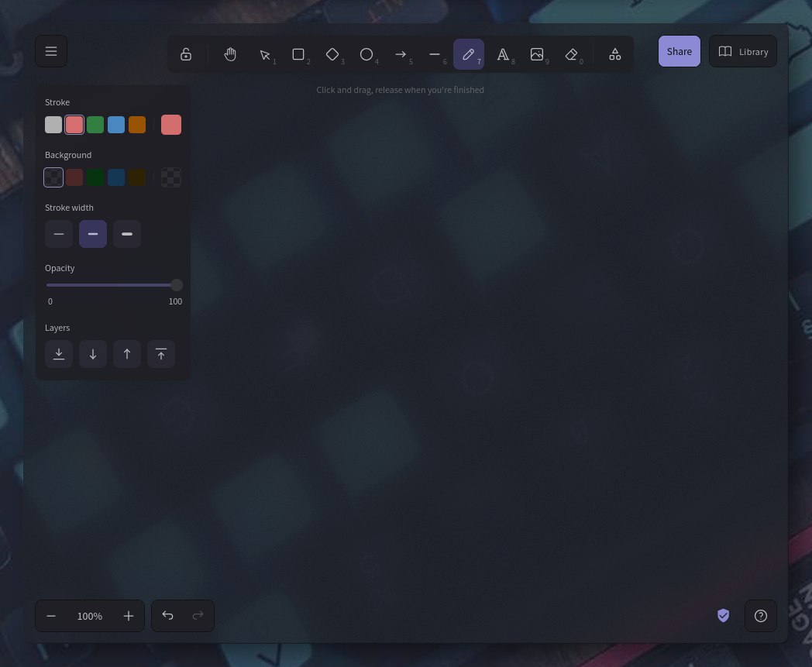Undo the last action

[167, 616]
